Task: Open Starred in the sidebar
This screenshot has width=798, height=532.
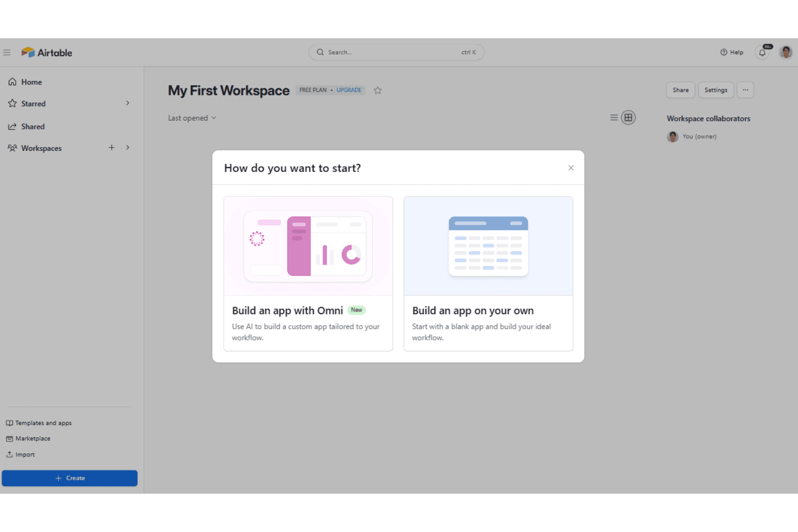Action: coord(33,103)
